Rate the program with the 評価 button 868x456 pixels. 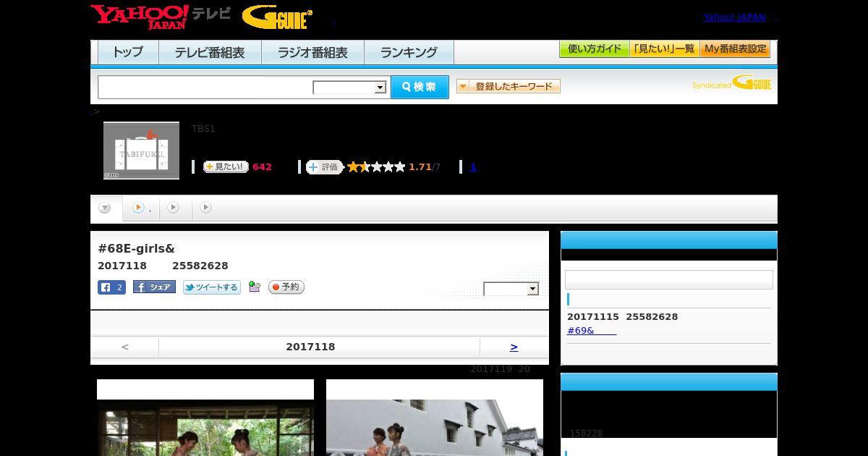click(324, 167)
